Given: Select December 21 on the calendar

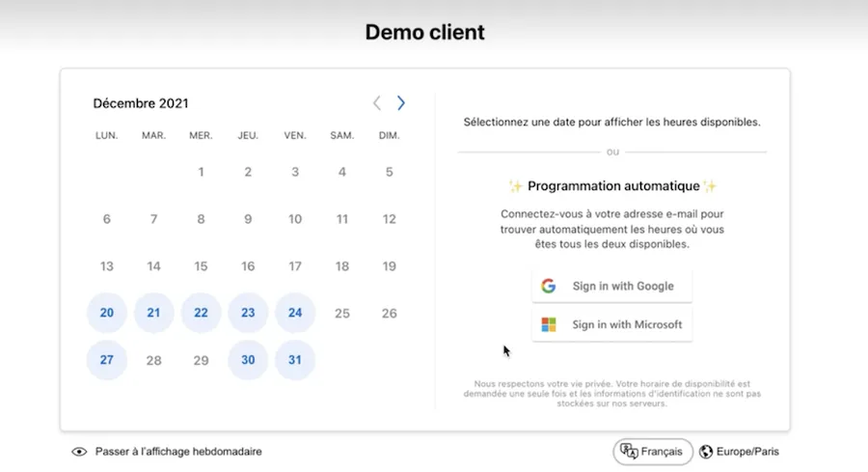Looking at the screenshot, I should [x=153, y=313].
